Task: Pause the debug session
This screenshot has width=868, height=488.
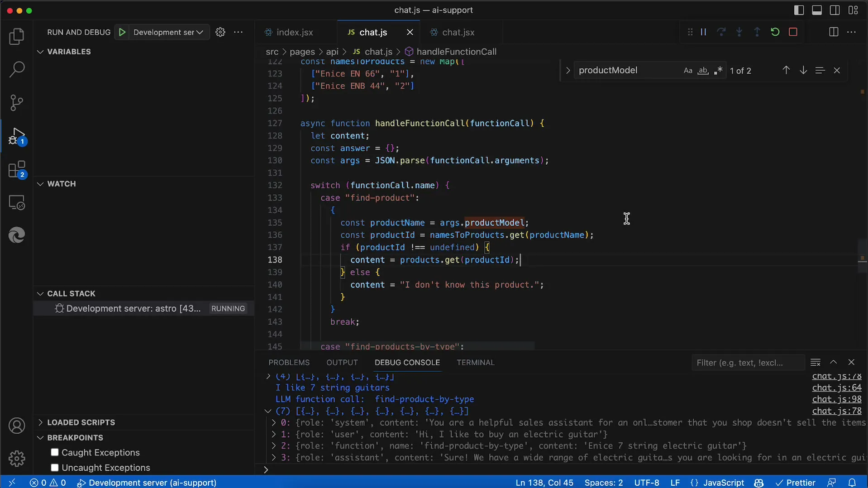Action: [703, 32]
